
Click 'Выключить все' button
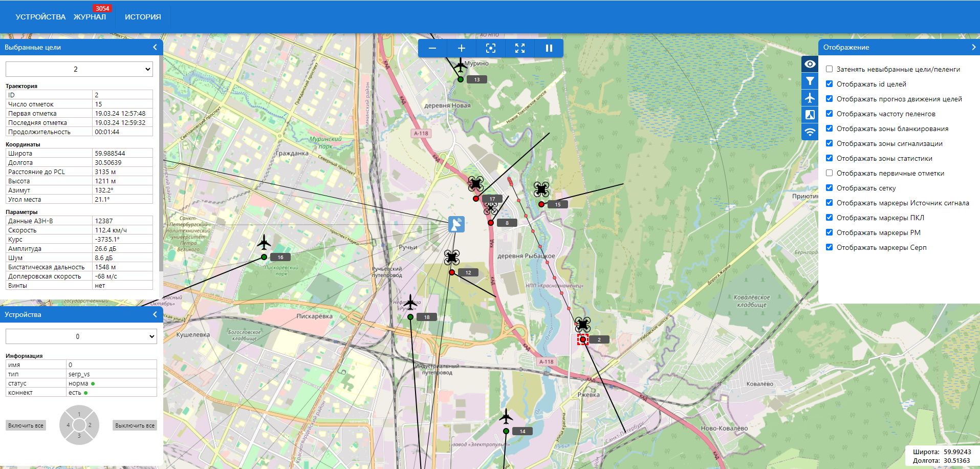coord(135,425)
